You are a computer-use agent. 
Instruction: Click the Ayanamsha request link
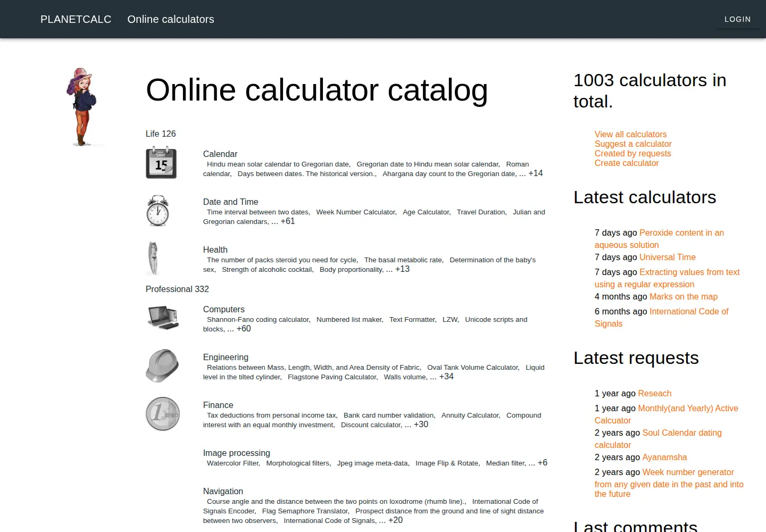click(x=665, y=458)
